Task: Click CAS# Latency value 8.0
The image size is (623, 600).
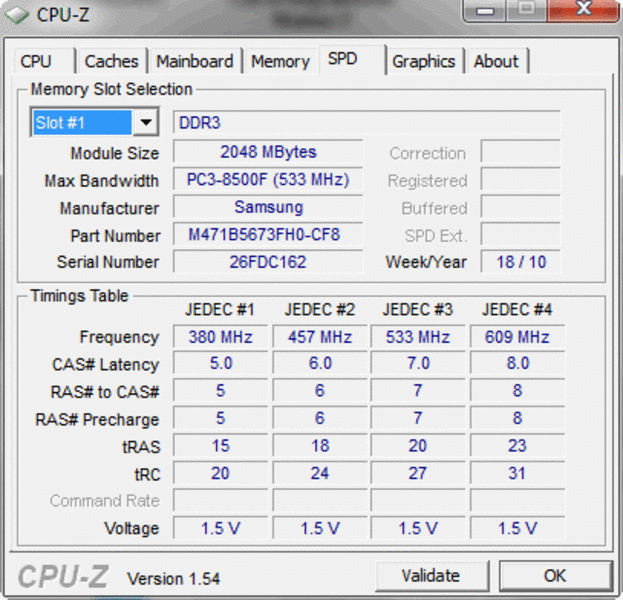Action: tap(517, 363)
